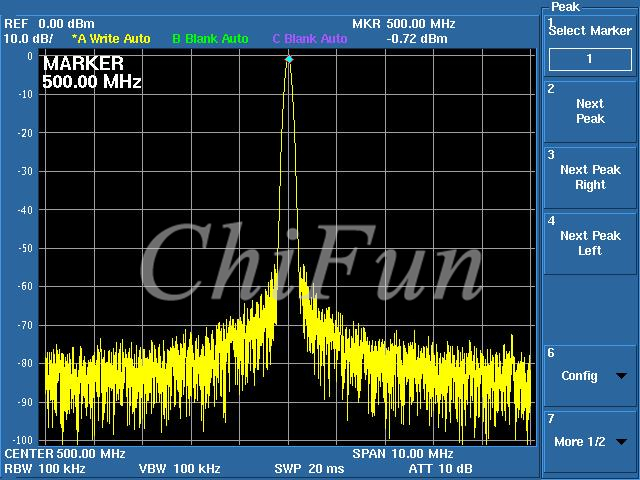Open the More 1/2 softkey page
Screen dimensions: 640x480
point(590,441)
